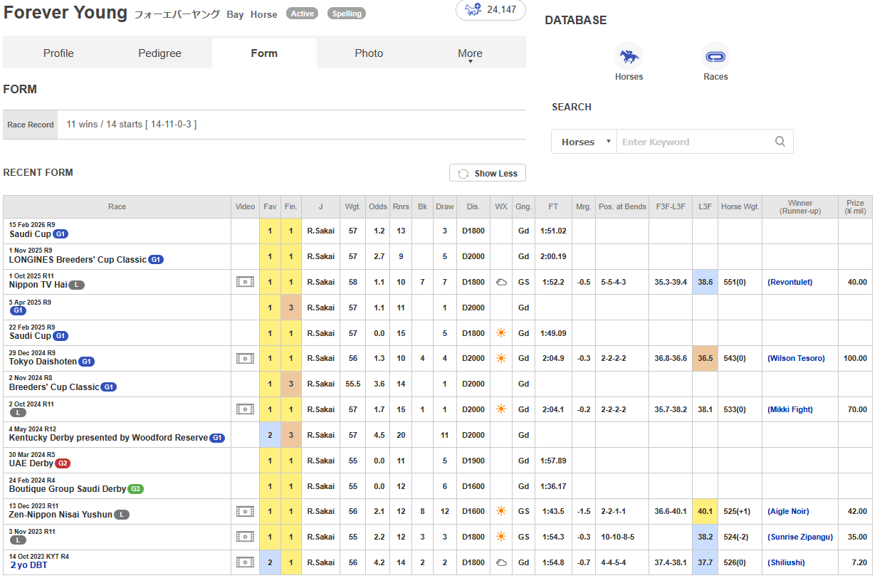Click the Prize column header
Screen dimensions: 882x588
click(x=855, y=206)
